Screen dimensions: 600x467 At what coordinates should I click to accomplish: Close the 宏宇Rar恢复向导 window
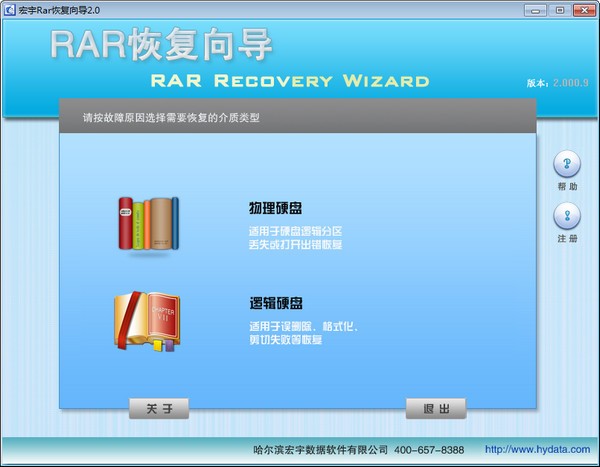(584, 10)
